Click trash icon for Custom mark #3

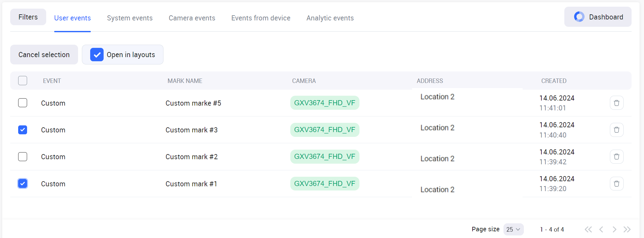tap(616, 130)
